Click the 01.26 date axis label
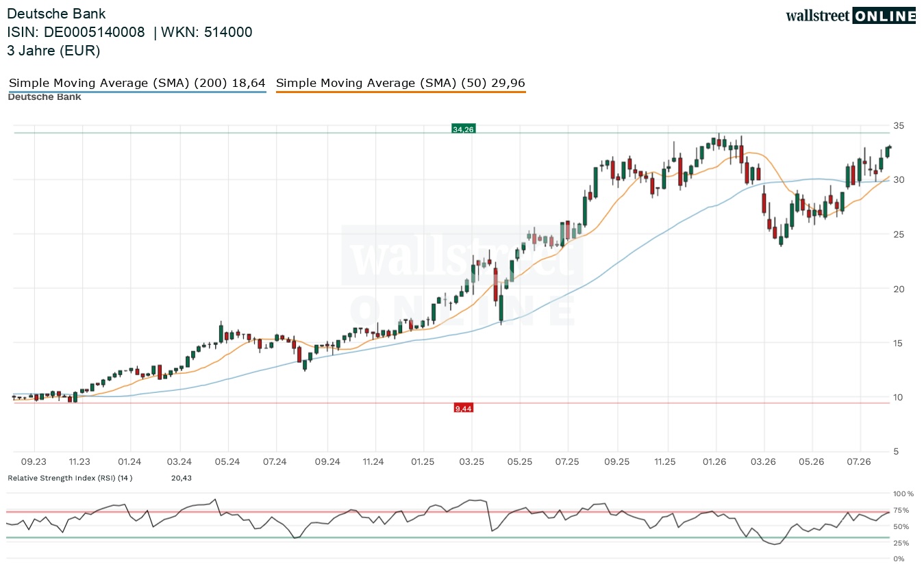 [716, 462]
